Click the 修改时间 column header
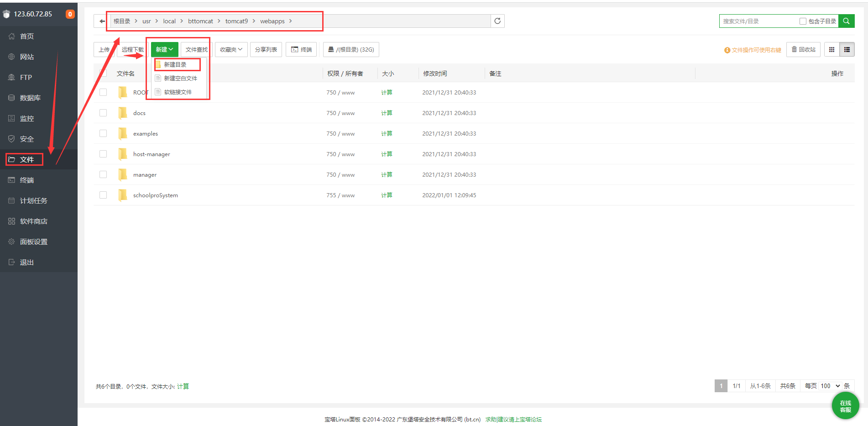Screen dimensions: 868x426 pos(435,74)
